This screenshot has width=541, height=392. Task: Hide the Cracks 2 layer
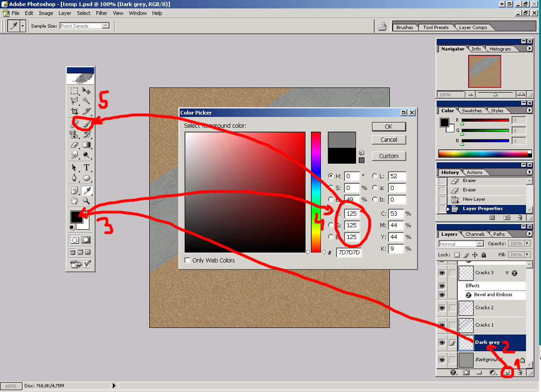click(x=442, y=308)
